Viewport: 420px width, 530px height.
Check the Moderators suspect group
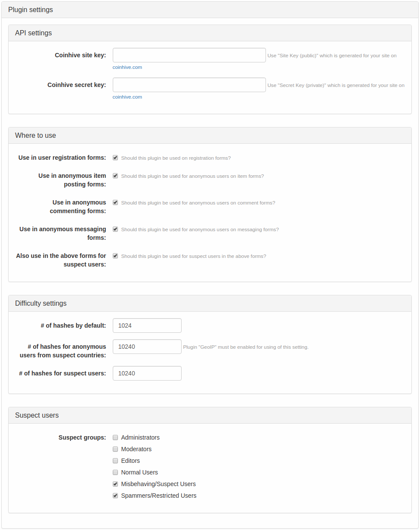[115, 449]
